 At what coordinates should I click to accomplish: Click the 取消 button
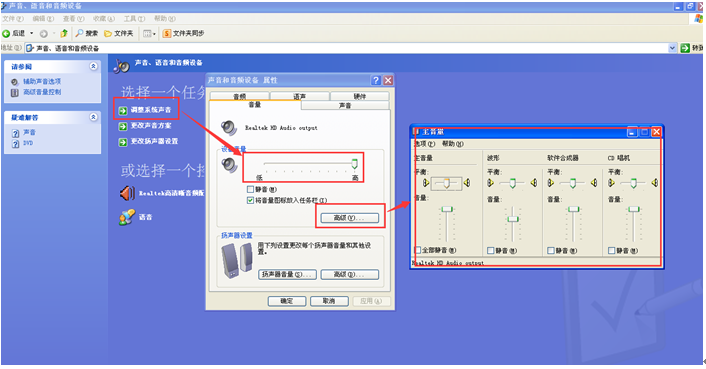[x=329, y=301]
